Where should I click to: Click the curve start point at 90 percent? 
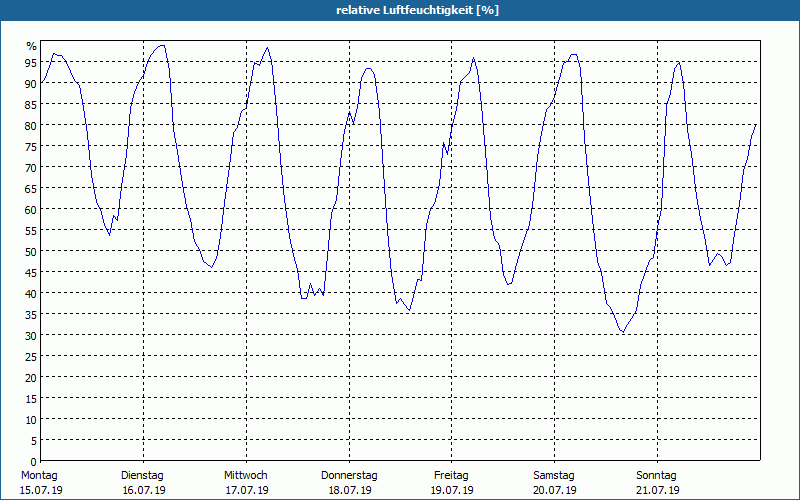[41, 82]
